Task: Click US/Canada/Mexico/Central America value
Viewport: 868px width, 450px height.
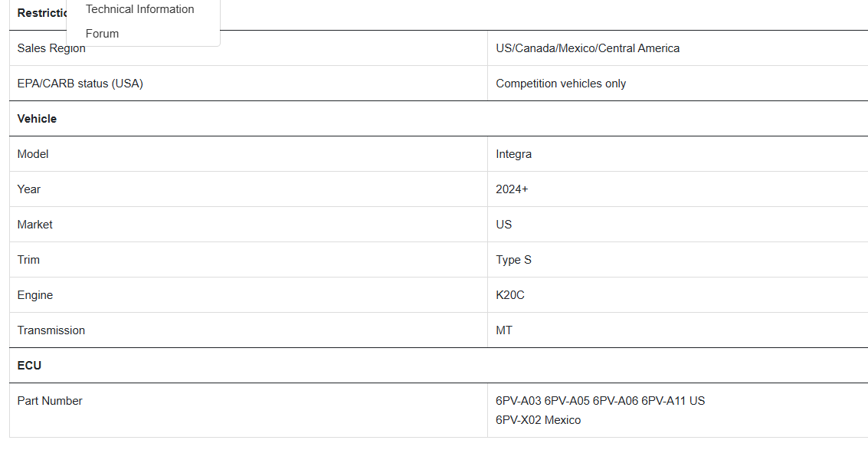Action: click(x=588, y=48)
